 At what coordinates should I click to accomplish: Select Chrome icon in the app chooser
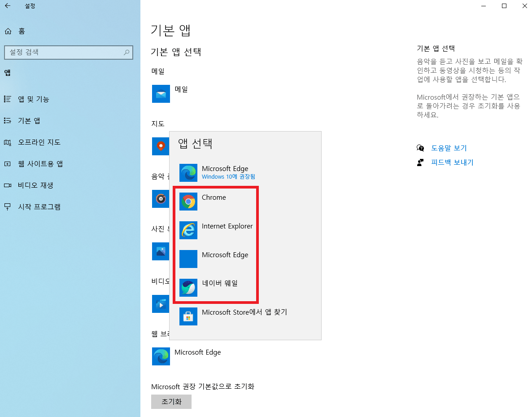point(188,202)
